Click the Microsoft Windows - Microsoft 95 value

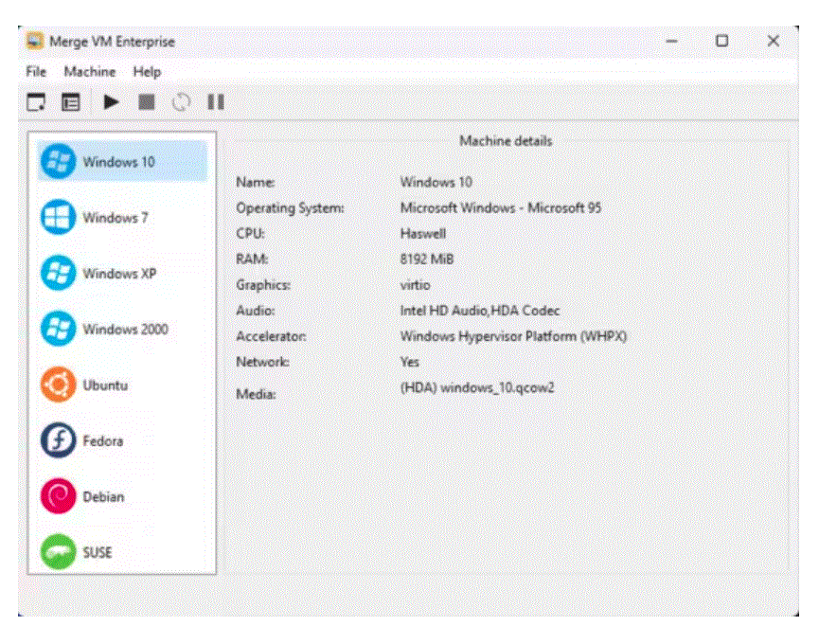click(x=500, y=207)
